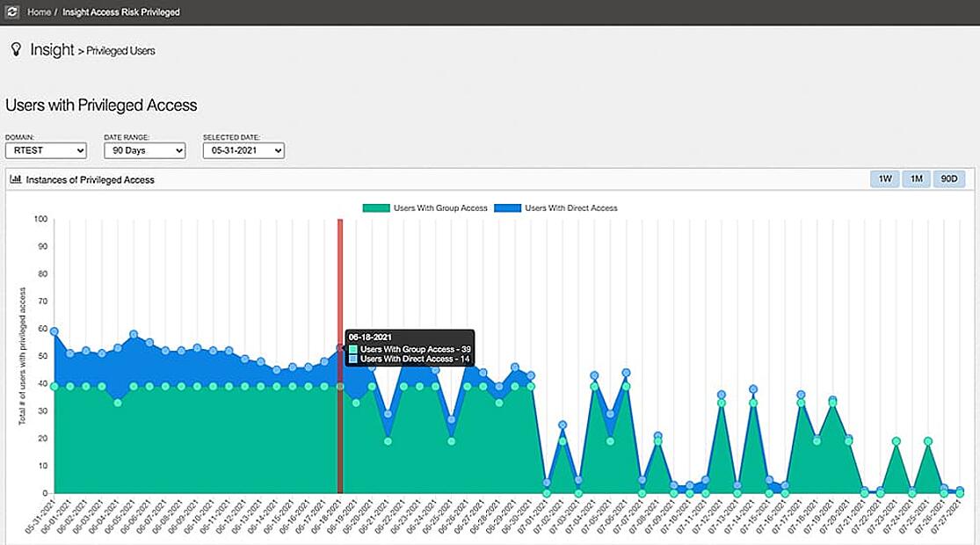
Task: Select the 05-31-2021 direct access data point
Action: [54, 331]
